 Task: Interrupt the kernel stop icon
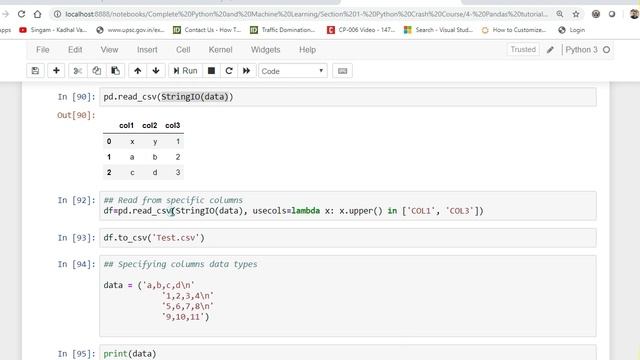[x=211, y=71]
